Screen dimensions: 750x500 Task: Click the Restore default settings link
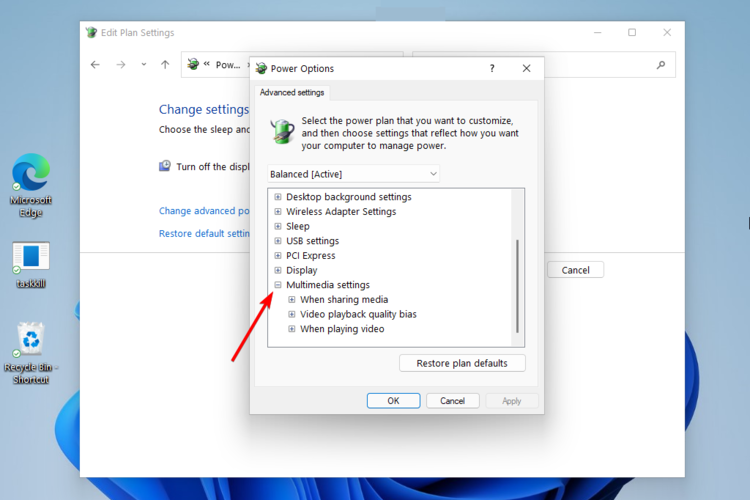point(204,233)
